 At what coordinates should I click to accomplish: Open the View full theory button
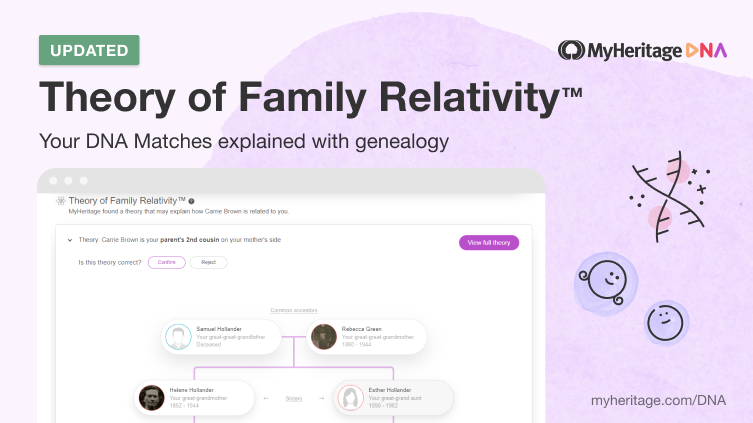click(489, 242)
